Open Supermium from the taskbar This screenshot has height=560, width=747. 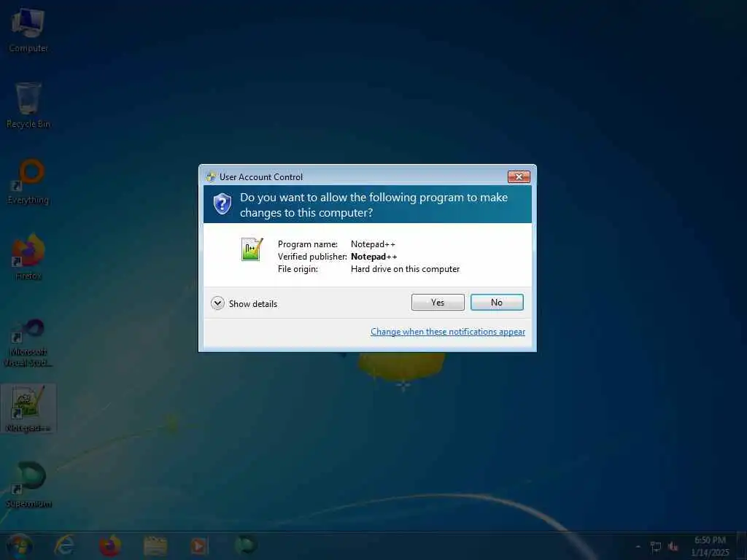[245, 545]
